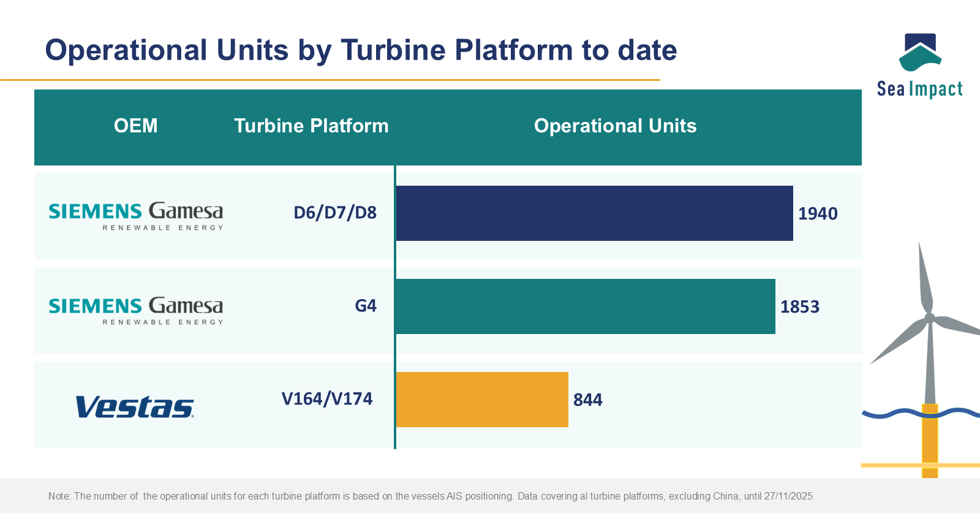This screenshot has width=980, height=513.
Task: Click the footnote about AIS positioning
Action: [x=430, y=496]
